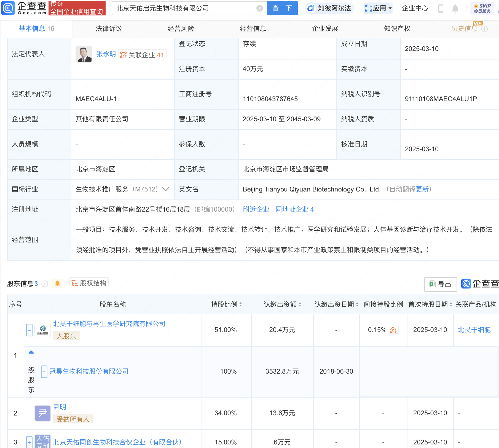This screenshot has width=499, height=448.
Task: Export shareholder table to Excel
Action: (440, 284)
